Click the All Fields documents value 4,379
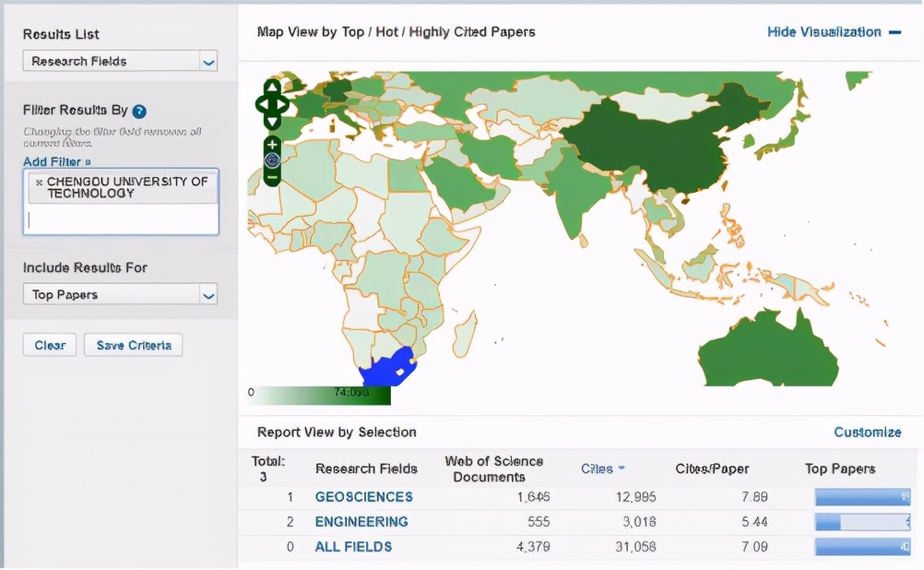The image size is (924, 570). pos(533,547)
